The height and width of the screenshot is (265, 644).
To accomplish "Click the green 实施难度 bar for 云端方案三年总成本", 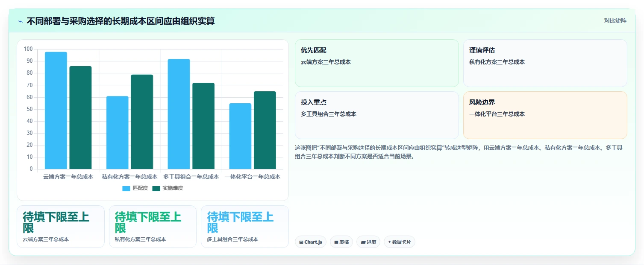I will (x=80, y=118).
